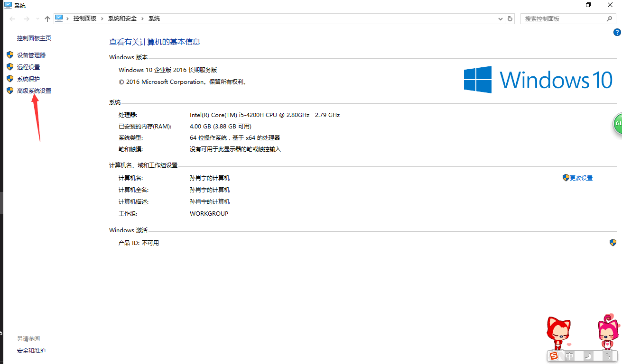Click the refresh button beside address bar
The height and width of the screenshot is (364, 622).
tap(510, 19)
